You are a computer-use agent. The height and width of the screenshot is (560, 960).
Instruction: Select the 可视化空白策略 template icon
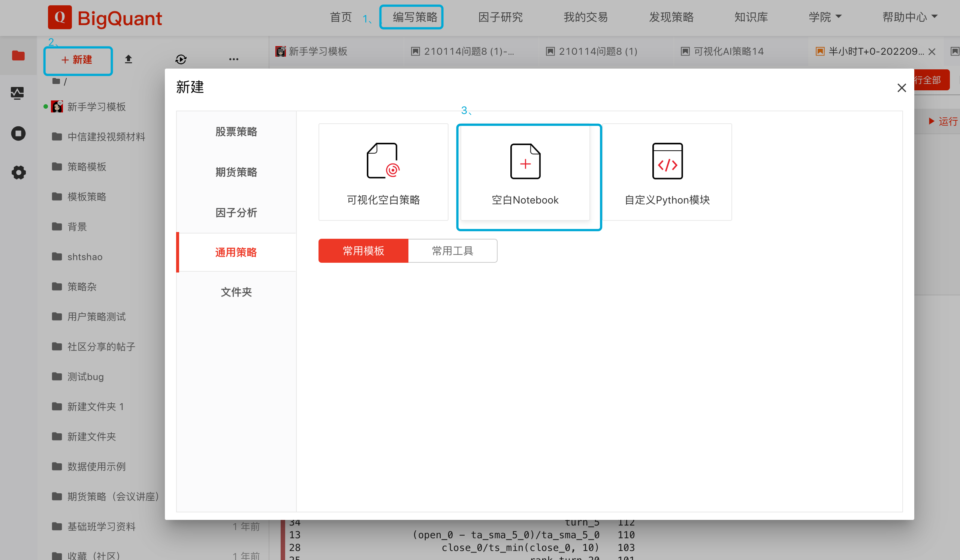point(383,161)
